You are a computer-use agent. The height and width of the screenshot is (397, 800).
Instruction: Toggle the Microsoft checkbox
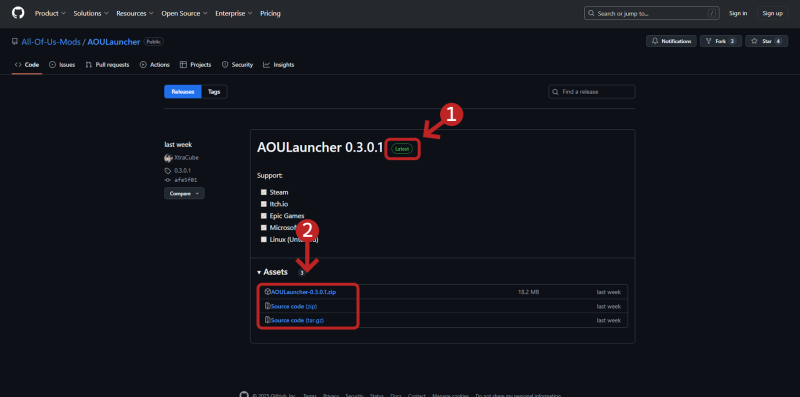coord(264,228)
